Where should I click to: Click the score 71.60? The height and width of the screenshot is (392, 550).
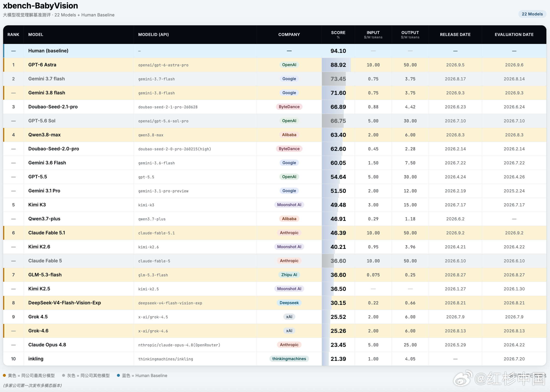(x=338, y=93)
